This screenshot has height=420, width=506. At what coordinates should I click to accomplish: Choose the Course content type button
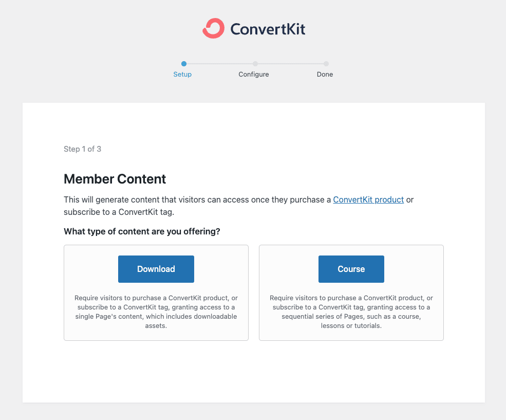[x=351, y=269]
